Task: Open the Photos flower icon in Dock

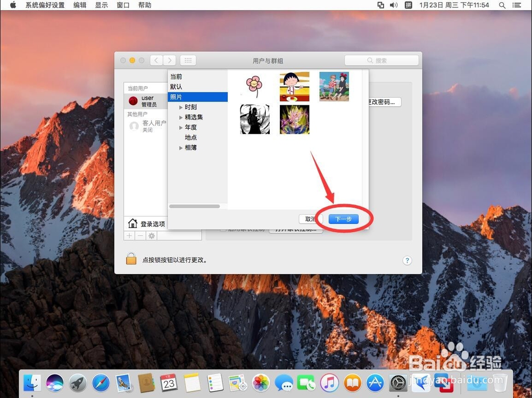Action: pos(261,383)
